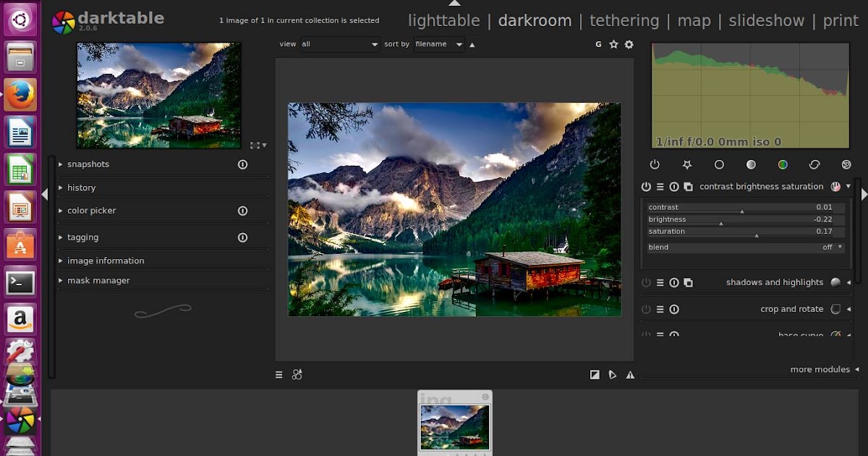This screenshot has height=456, width=868.
Task: Show the favorites module group star
Action: [x=687, y=165]
